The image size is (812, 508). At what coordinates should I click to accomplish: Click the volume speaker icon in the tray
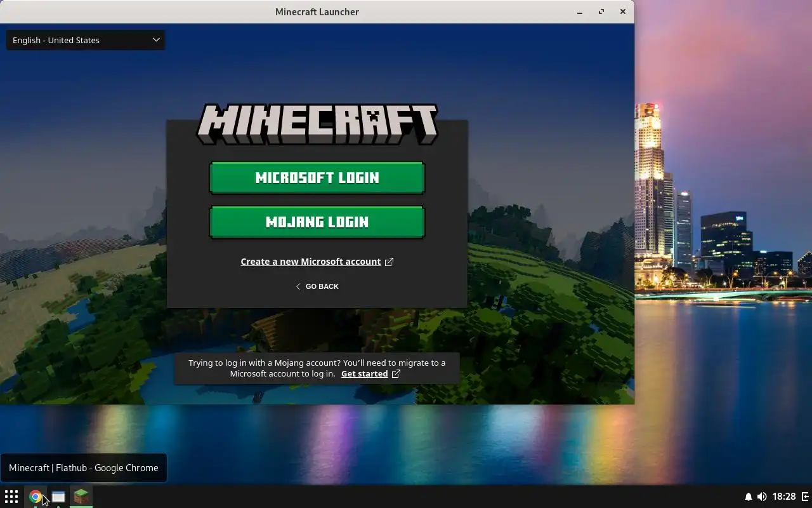click(x=762, y=497)
